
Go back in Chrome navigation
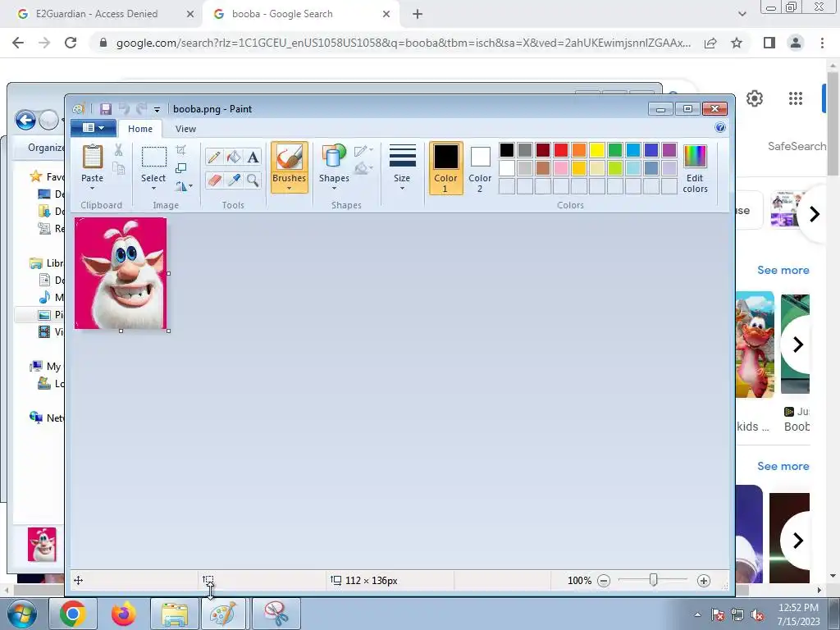18,43
